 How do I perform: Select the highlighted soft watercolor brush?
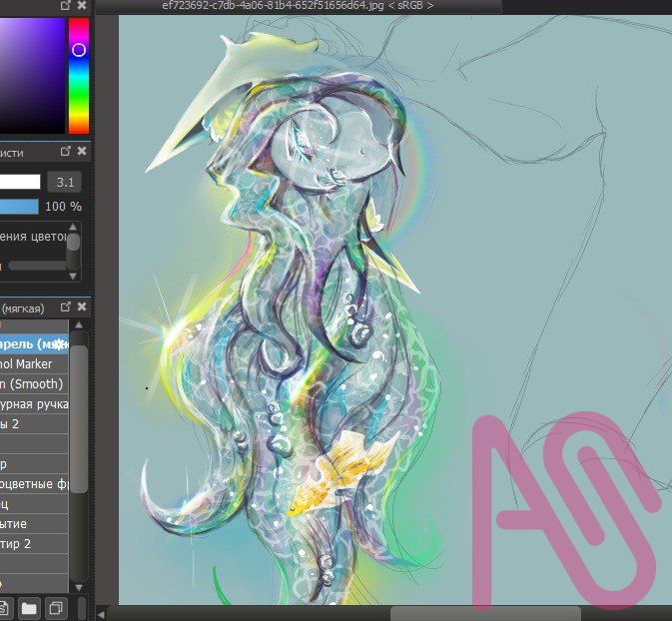coord(32,344)
